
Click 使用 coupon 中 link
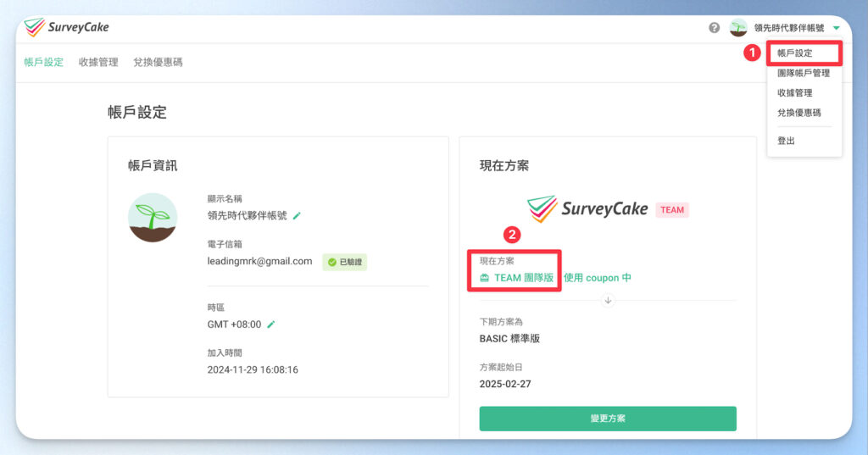click(x=598, y=278)
